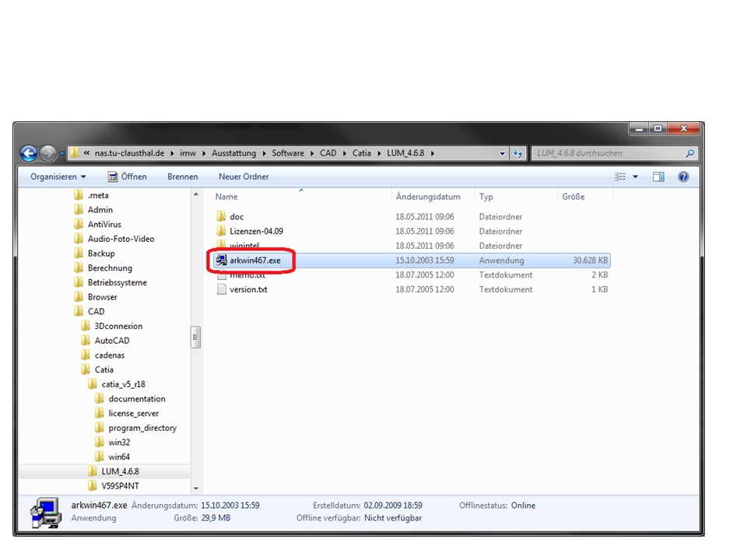
Task: Click the V59SP4NT folder icon
Action: tap(93, 485)
